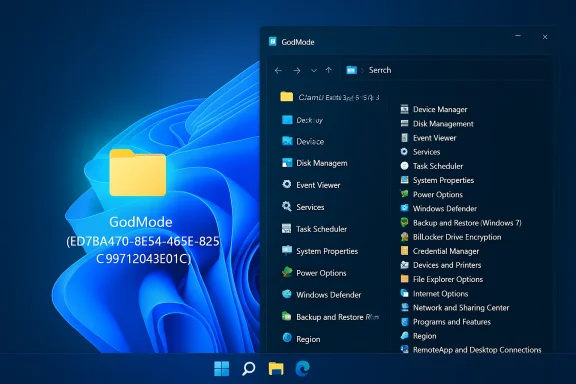Click the Credential Manager icon
The width and height of the screenshot is (576, 384).
(x=404, y=251)
